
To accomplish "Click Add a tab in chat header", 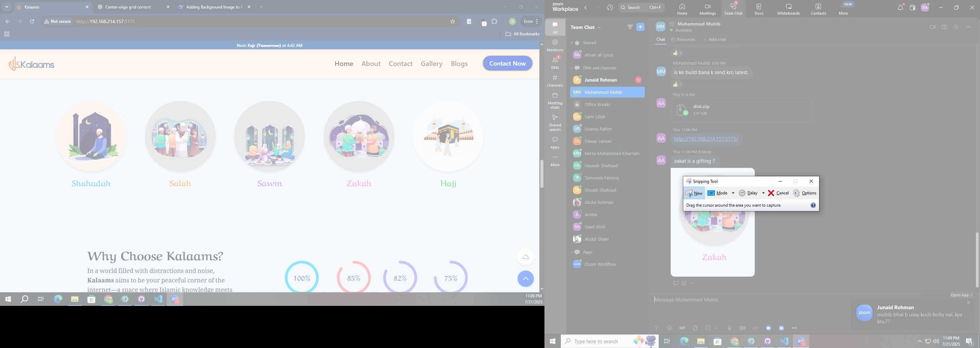I will (x=715, y=39).
